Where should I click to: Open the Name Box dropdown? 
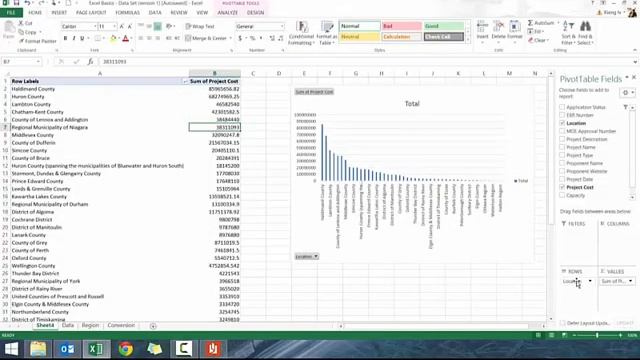(x=38, y=62)
